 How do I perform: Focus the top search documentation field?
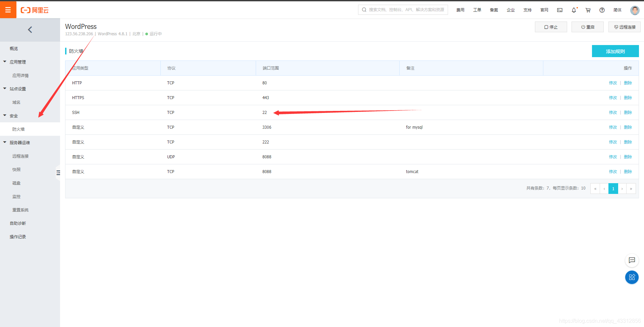pos(403,10)
